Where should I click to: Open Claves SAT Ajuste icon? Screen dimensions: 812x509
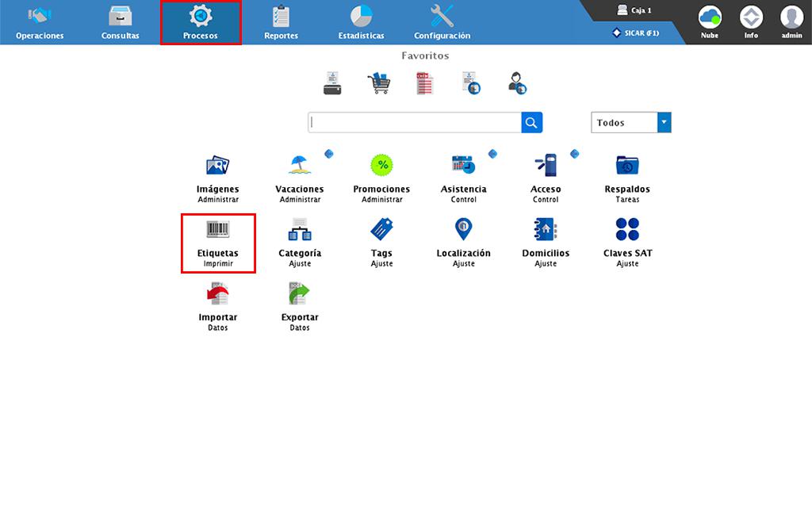coord(627,230)
